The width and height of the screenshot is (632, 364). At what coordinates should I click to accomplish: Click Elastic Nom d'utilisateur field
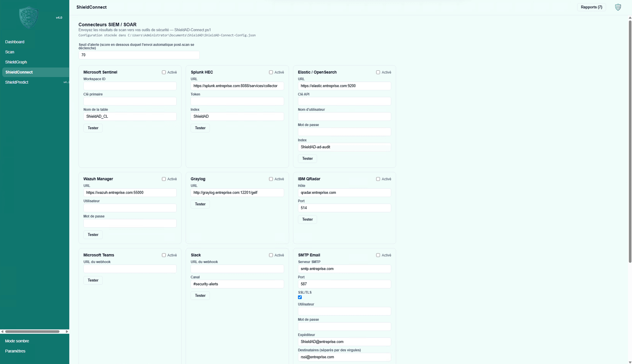(x=344, y=116)
